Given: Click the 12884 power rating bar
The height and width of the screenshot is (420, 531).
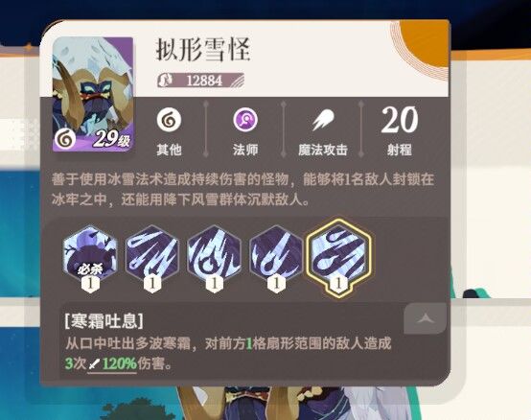Looking at the screenshot, I should [x=200, y=81].
